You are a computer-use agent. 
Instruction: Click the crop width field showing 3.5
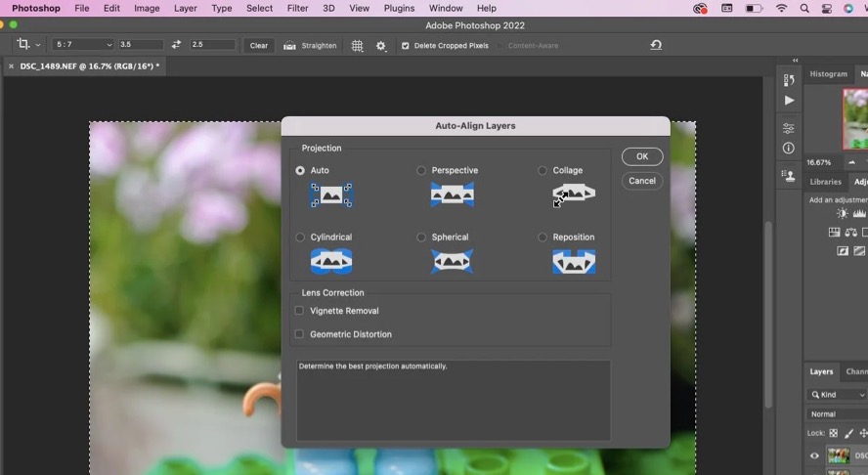click(140, 45)
